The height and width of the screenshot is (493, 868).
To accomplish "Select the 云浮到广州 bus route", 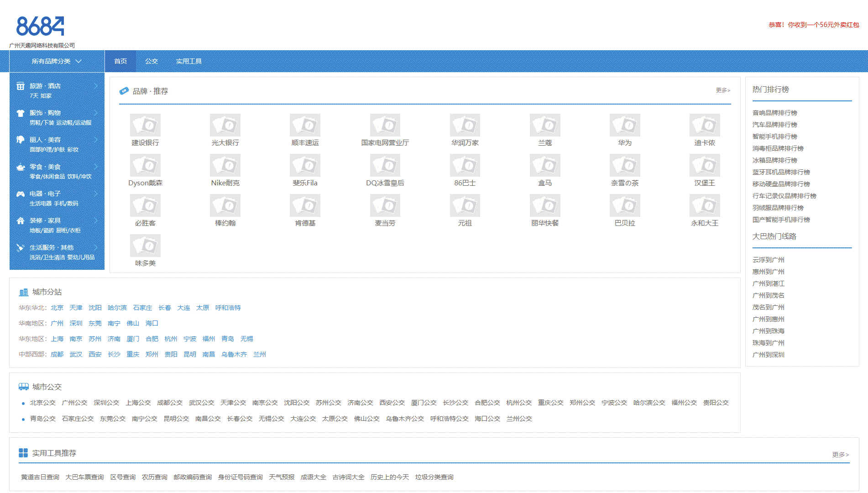I will [769, 260].
